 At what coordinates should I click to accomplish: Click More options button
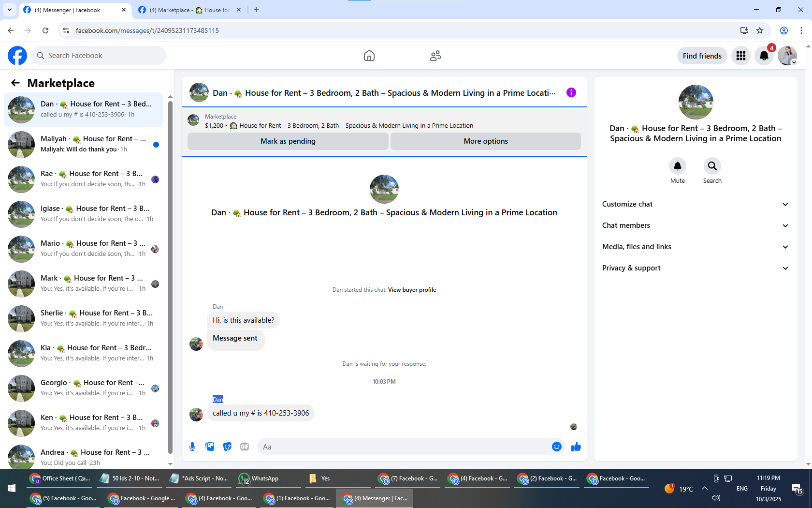tap(486, 141)
